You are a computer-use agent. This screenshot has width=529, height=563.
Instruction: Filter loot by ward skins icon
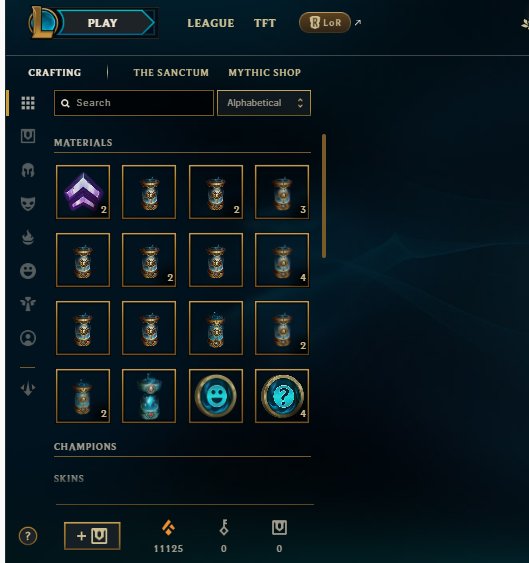[x=28, y=304]
